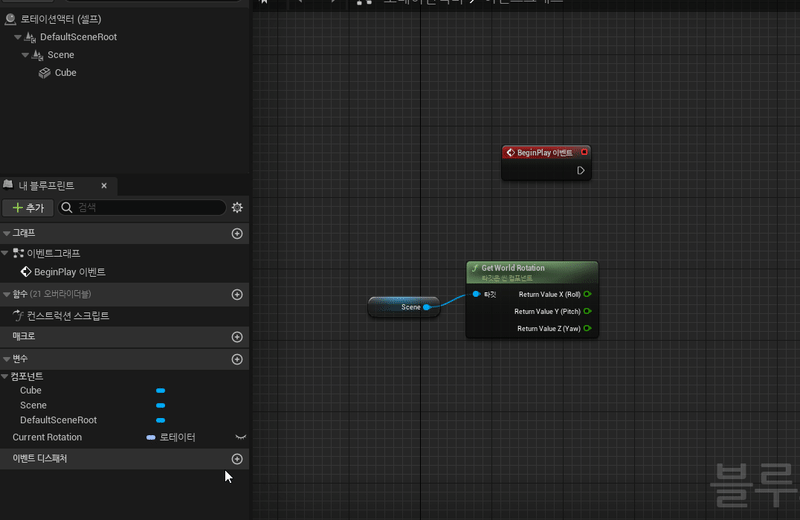
Task: Click the DefaultSceneRoot icon in the tree
Action: (30, 37)
